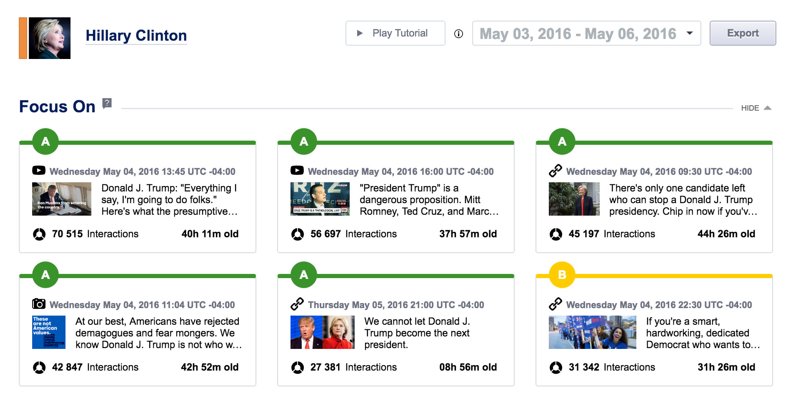Click the "37h 57m old" age label
The width and height of the screenshot is (794, 403).
(468, 234)
